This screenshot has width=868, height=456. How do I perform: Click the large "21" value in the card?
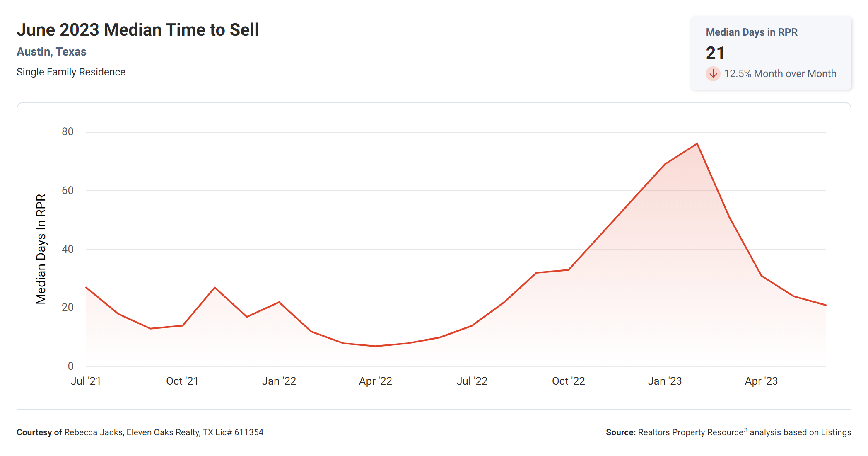(x=715, y=53)
